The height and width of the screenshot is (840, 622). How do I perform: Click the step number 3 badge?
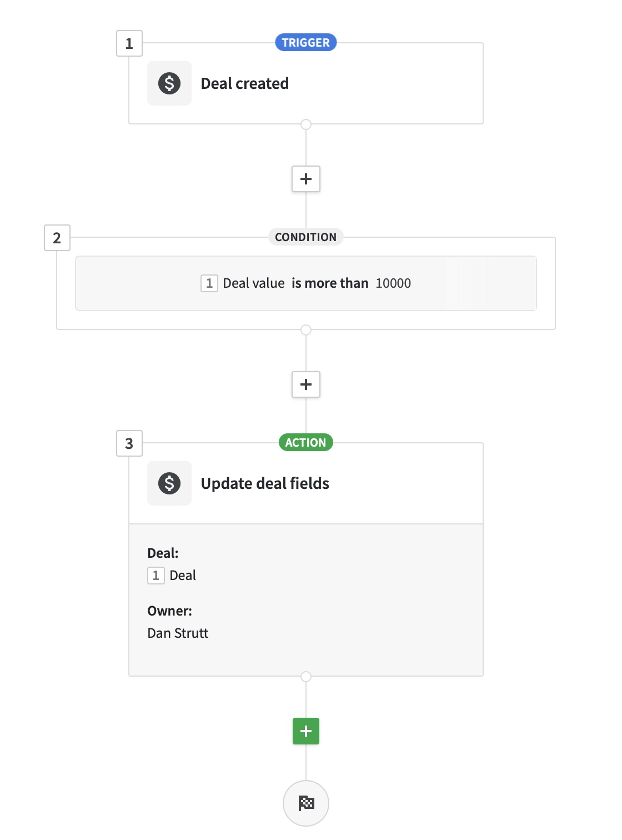click(x=129, y=443)
